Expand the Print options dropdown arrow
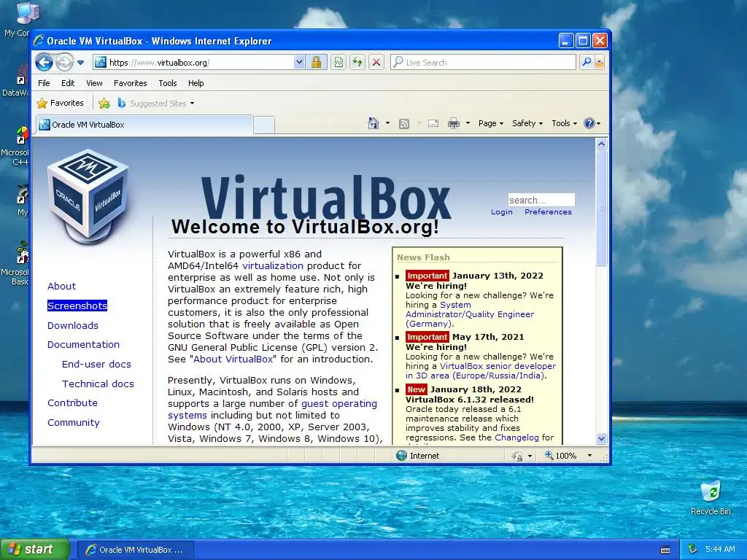 pyautogui.click(x=468, y=123)
